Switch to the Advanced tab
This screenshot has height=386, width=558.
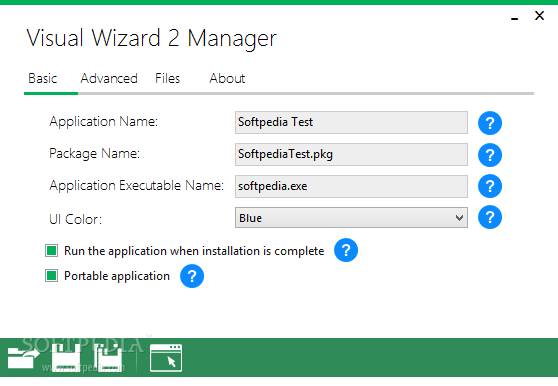pos(109,78)
